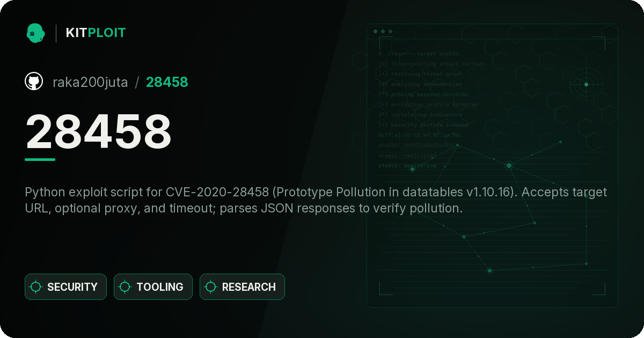Open the raka200juta owner name
Viewport: 644px width, 338px height.
click(x=90, y=82)
